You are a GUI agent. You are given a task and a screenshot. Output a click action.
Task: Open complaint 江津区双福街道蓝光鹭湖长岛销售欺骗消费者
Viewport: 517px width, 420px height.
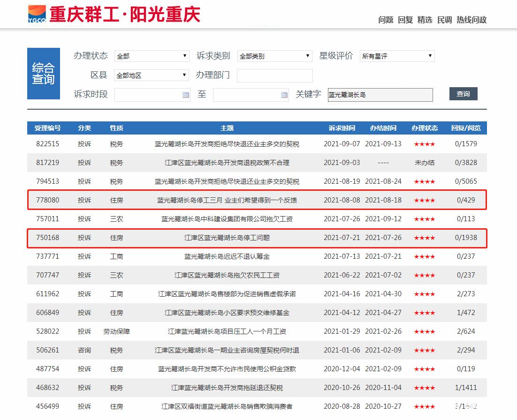227,406
